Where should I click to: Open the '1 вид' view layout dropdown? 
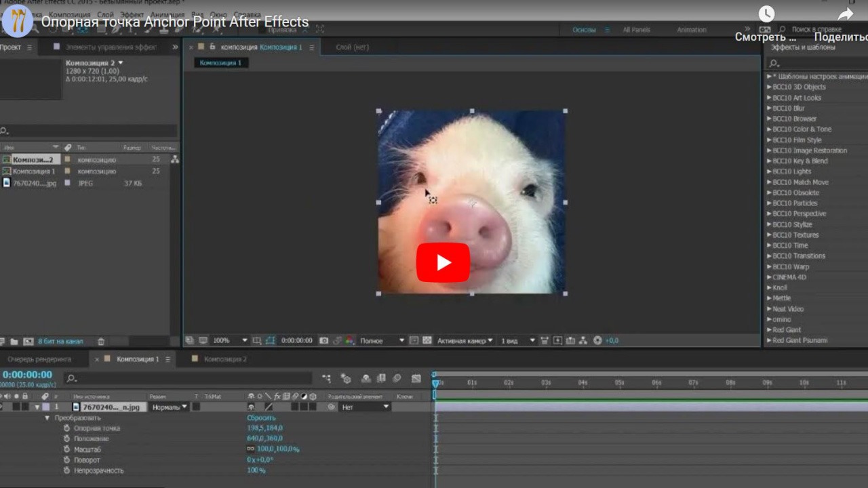coord(518,340)
